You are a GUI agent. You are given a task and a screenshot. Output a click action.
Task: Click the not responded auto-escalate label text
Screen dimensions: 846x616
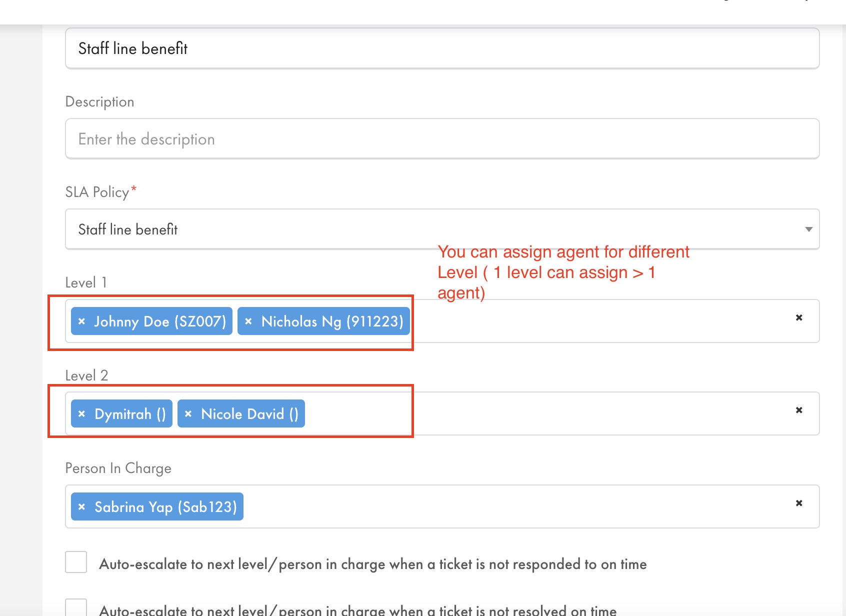tap(373, 564)
